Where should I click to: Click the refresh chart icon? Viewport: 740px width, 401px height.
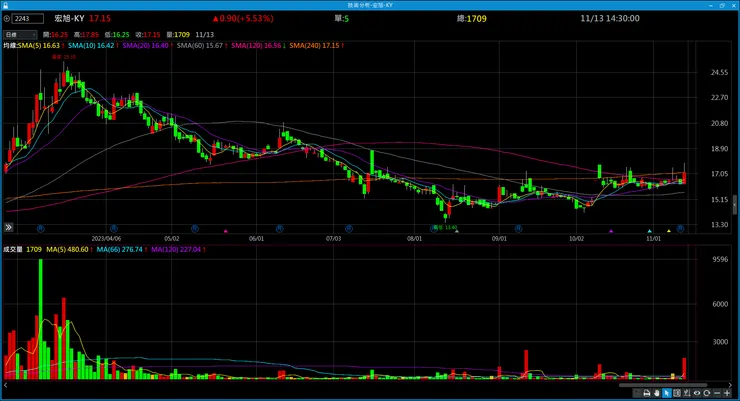706,393
